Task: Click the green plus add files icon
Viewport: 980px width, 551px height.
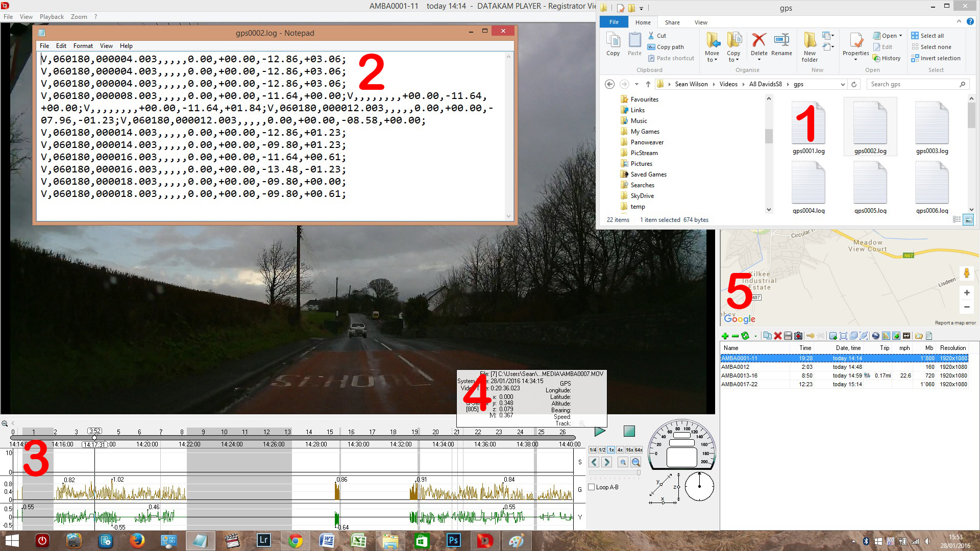Action: 725,336
